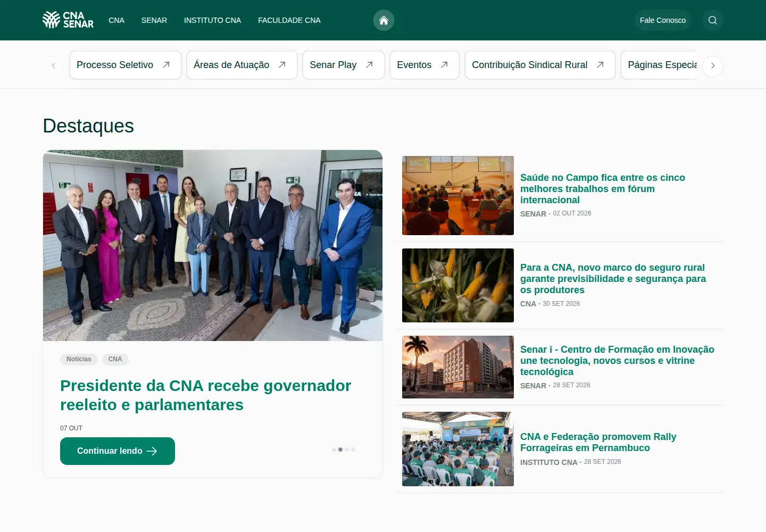Select the first carousel dot
This screenshot has height=532, width=766.
334,450
